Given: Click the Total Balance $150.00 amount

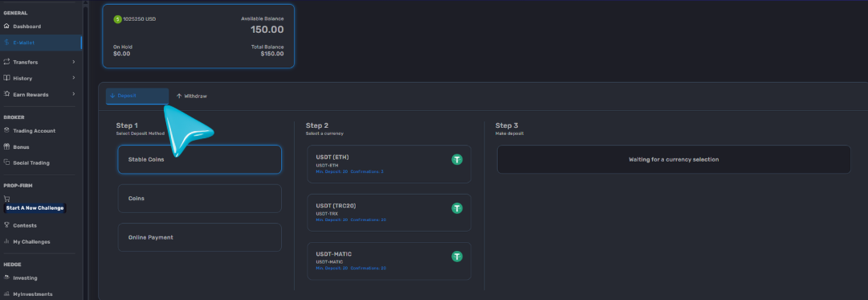Looking at the screenshot, I should click(x=272, y=54).
